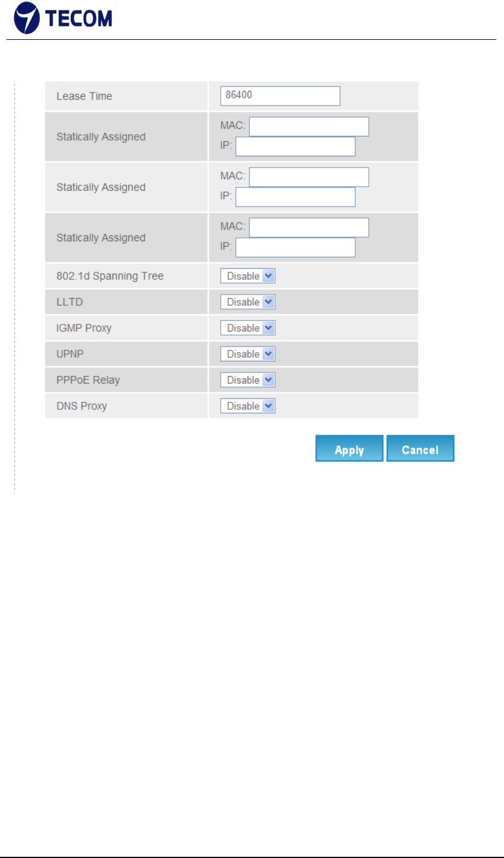The image size is (504, 858).
Task: Open the DNS Proxy dropdown
Action: pyautogui.click(x=248, y=406)
